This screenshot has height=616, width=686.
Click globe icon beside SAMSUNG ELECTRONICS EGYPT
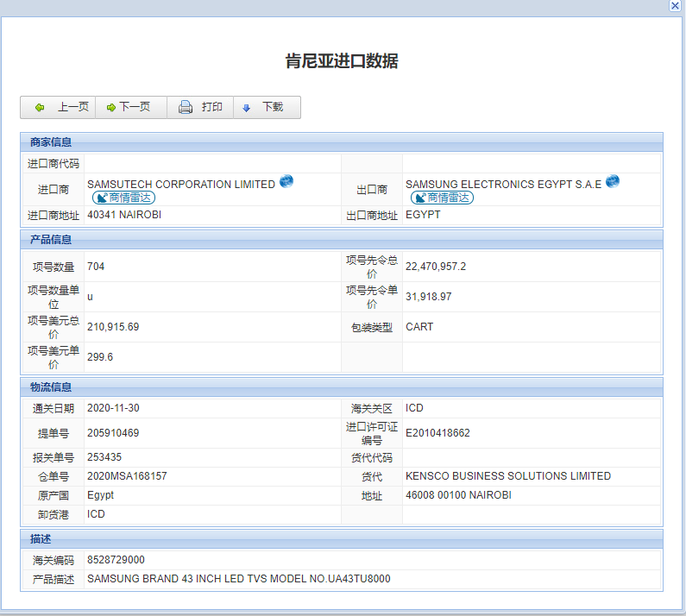click(x=613, y=181)
